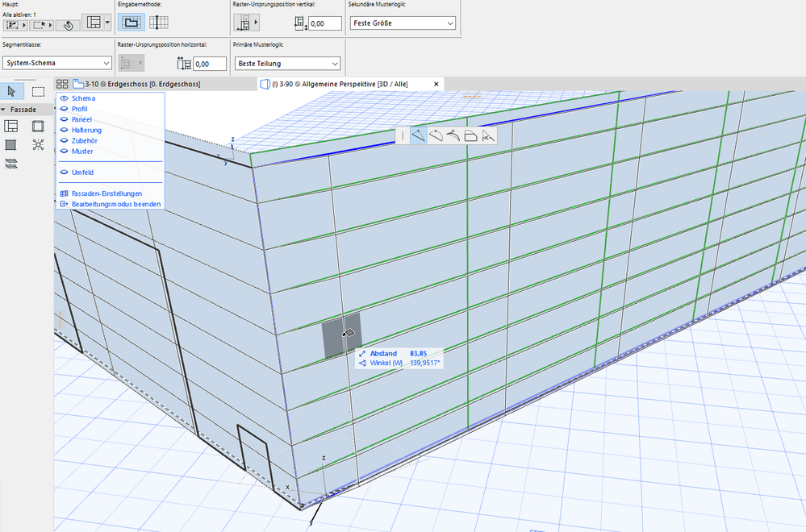Open the Feste Größe dropdown

(403, 23)
